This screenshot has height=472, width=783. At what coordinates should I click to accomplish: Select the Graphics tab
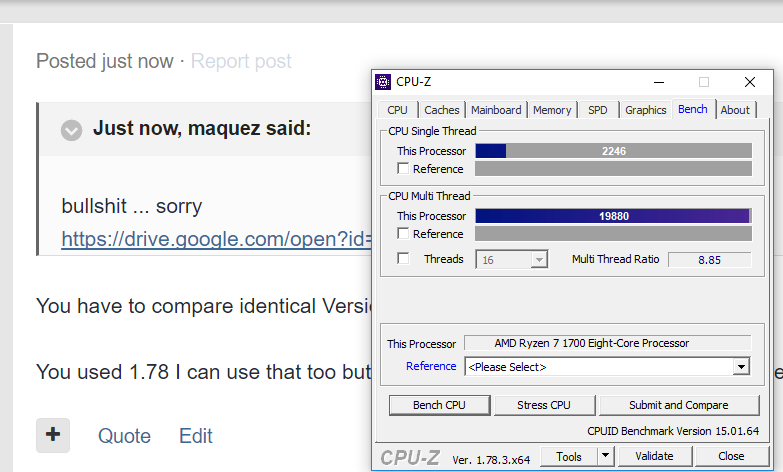point(646,110)
